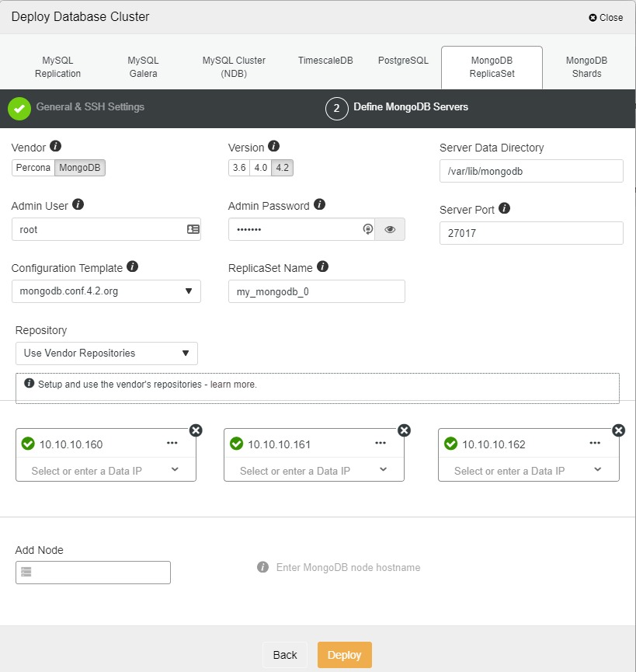The width and height of the screenshot is (636, 672).
Task: Open the 10.10.10.161 node options ellipsis
Action: click(x=381, y=443)
